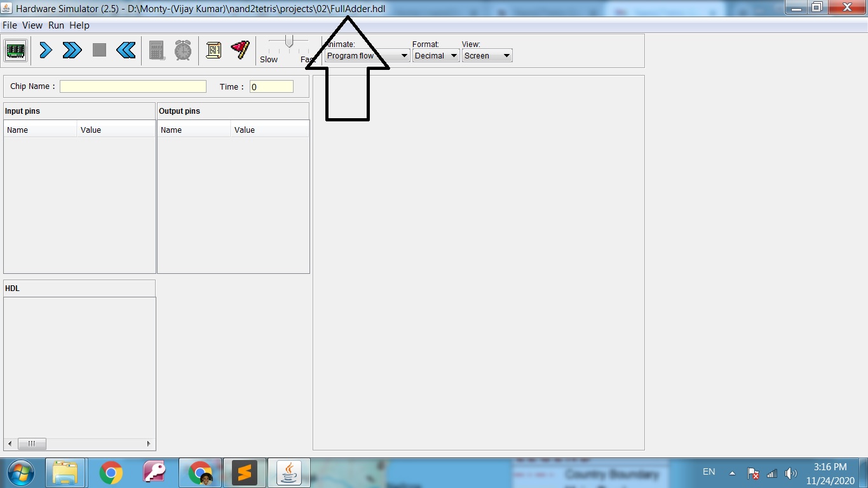
Task: Click the Load Chip icon
Action: [16, 50]
